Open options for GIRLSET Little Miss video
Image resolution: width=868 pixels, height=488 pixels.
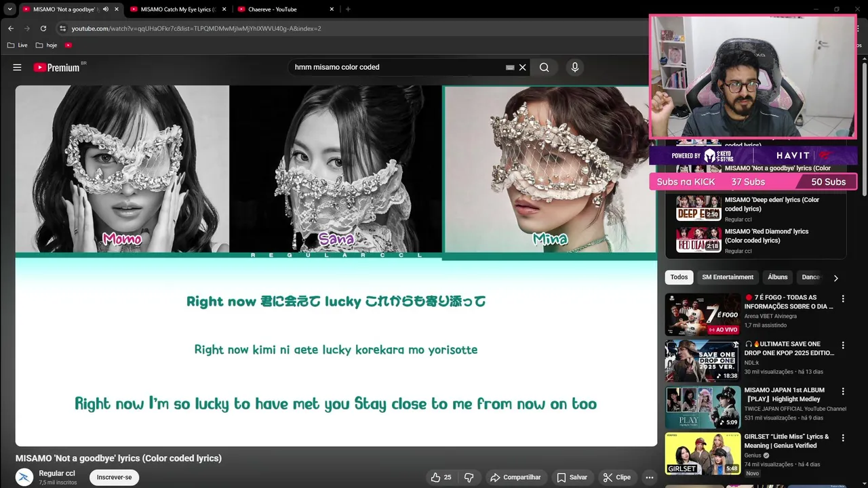(x=843, y=438)
